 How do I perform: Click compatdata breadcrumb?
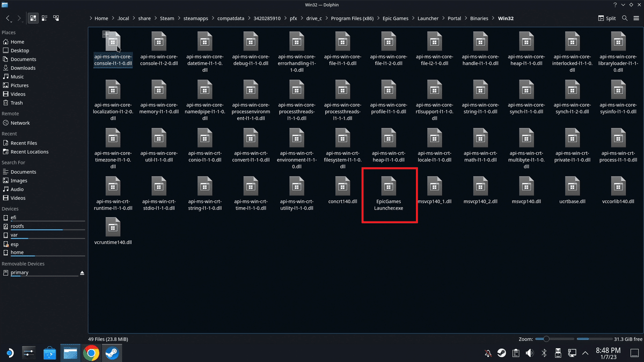[231, 18]
